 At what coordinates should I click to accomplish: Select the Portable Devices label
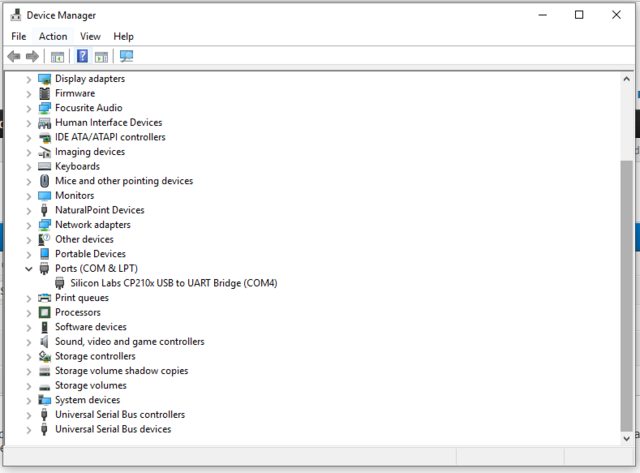tap(91, 254)
